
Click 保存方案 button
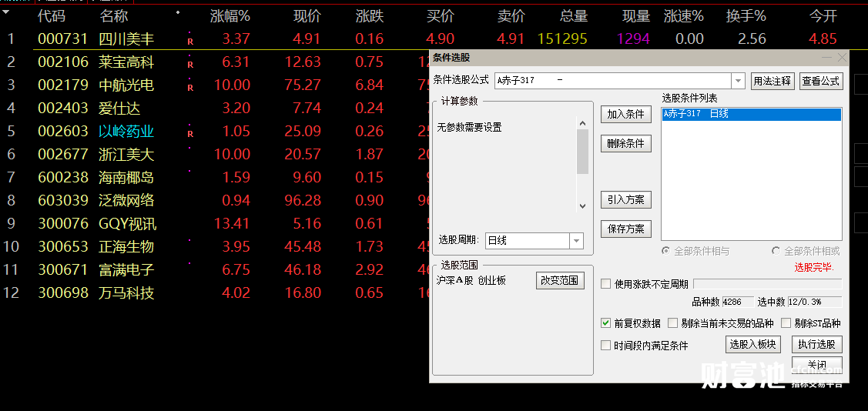click(626, 229)
